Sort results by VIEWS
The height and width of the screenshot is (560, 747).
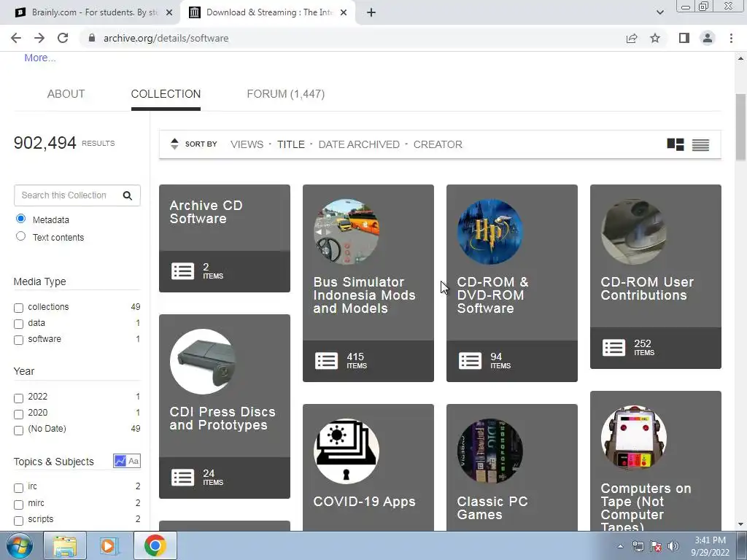point(247,144)
